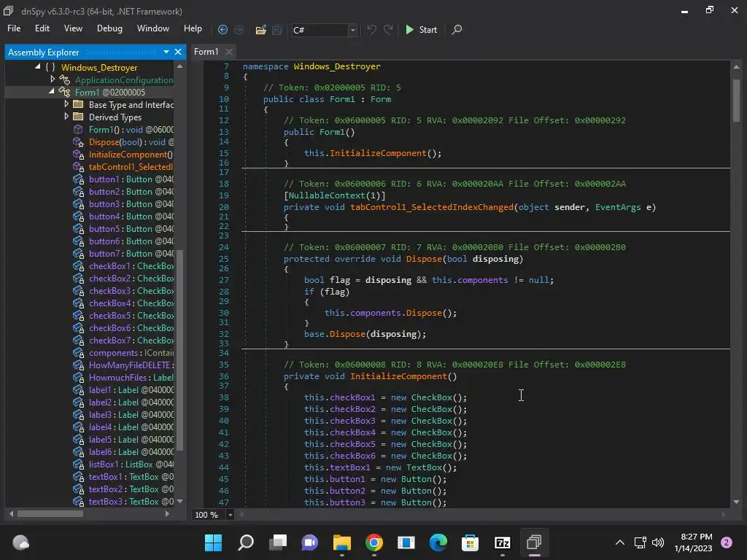This screenshot has width=747, height=560.
Task: Select the HowManyFileDELETE field icon
Action: pyautogui.click(x=78, y=365)
